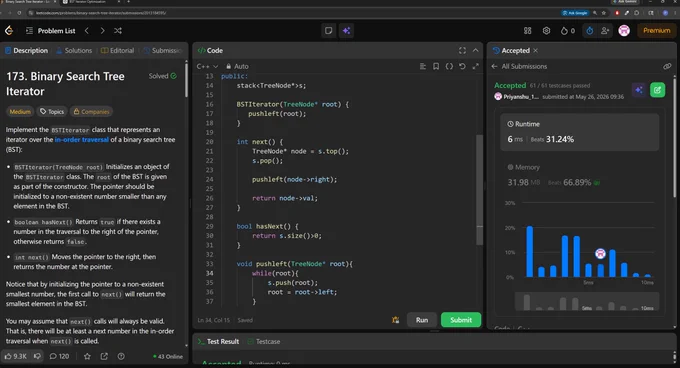
Task: Star the problem as favorite
Action: pos(87,356)
